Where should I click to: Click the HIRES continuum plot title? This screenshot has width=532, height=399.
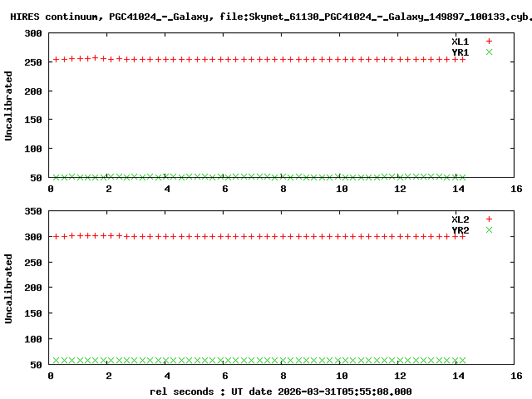point(271,17)
